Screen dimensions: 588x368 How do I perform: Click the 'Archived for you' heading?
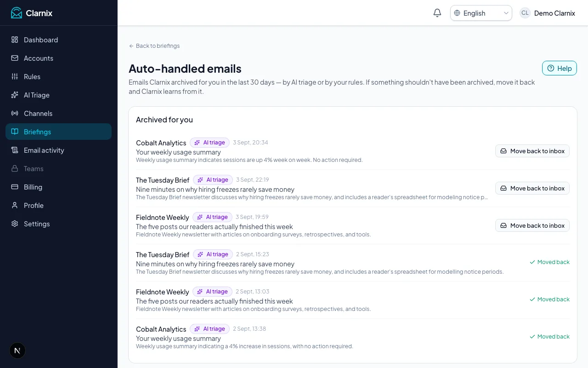(x=164, y=120)
